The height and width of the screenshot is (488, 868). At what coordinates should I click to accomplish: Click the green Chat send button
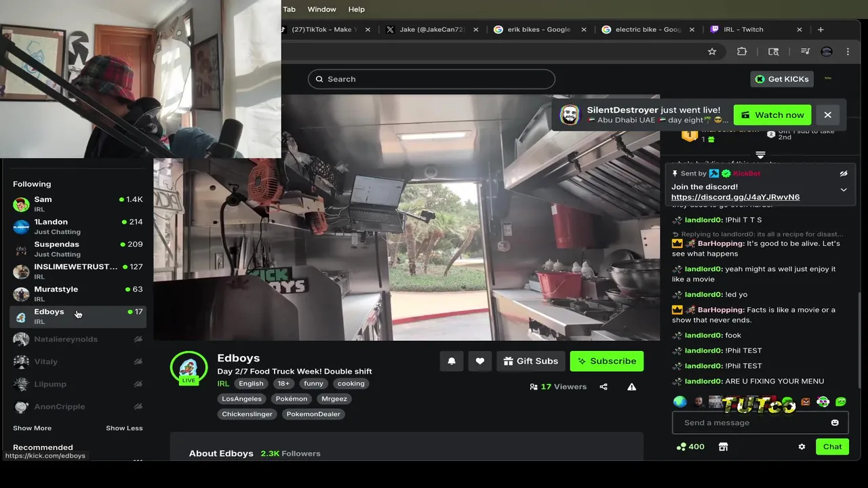pos(832,447)
